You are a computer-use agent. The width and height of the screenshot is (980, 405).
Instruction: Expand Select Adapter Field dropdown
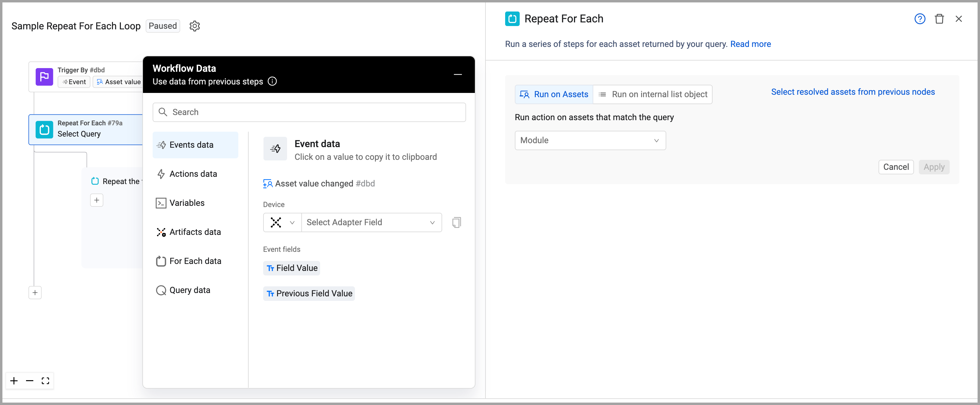(371, 222)
